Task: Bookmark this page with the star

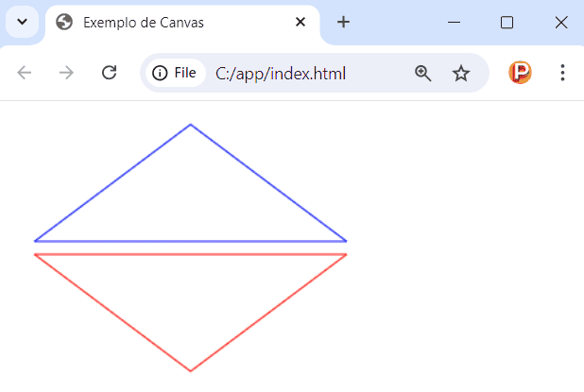Action: [x=461, y=73]
